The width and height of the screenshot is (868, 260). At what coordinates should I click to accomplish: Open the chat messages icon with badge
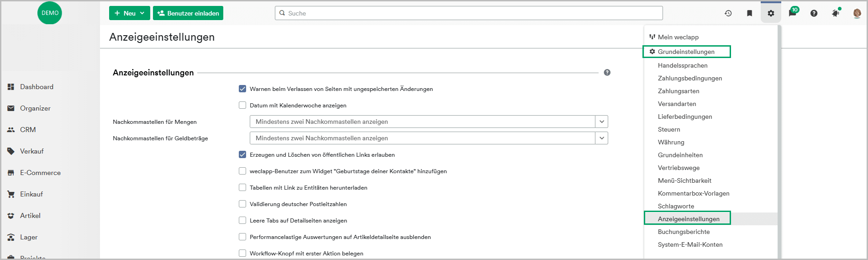[x=793, y=12]
